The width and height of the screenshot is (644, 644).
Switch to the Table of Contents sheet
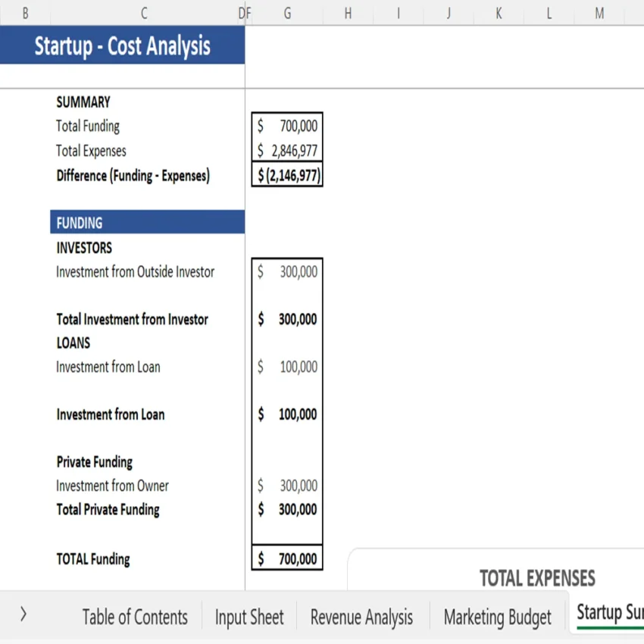(x=135, y=617)
